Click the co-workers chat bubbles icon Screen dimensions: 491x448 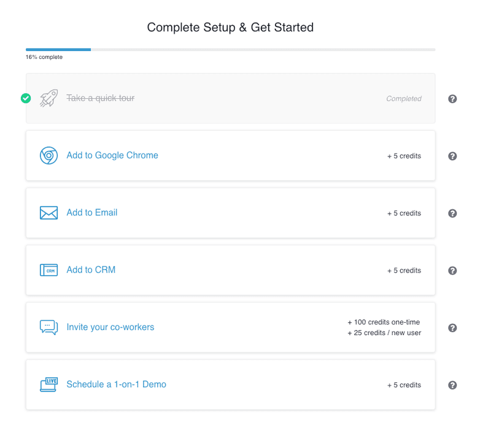click(x=48, y=327)
